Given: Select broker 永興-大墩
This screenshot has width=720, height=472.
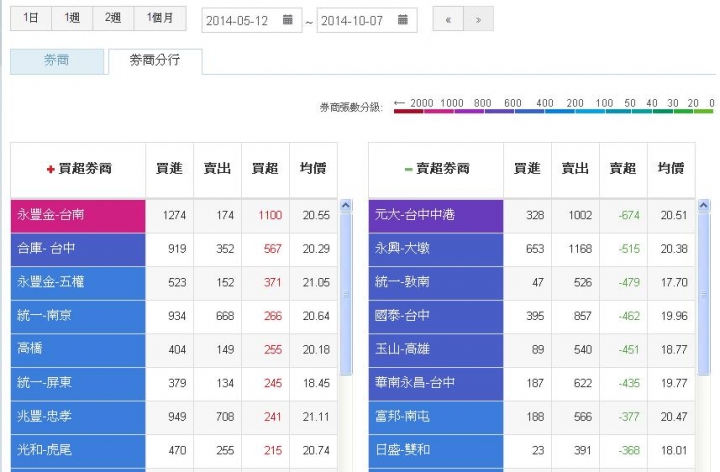Looking at the screenshot, I should tap(436, 249).
